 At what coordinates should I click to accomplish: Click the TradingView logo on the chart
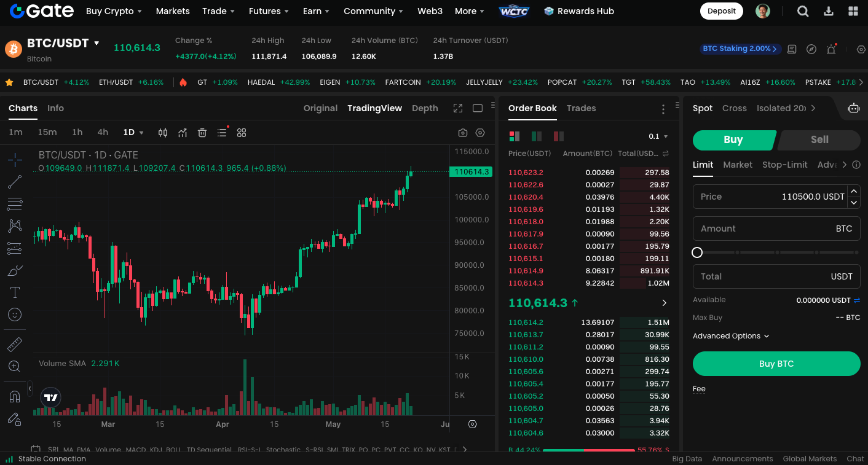coord(51,397)
